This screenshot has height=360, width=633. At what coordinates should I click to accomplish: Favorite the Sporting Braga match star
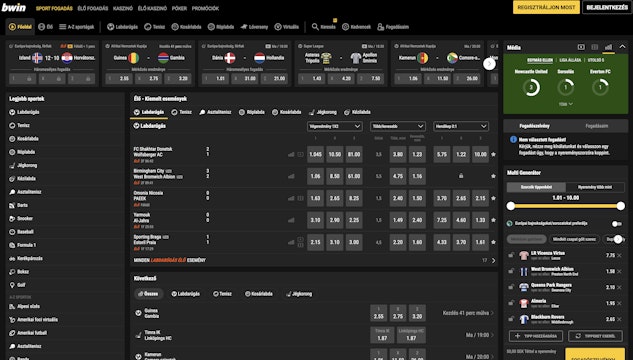pyautogui.click(x=493, y=242)
